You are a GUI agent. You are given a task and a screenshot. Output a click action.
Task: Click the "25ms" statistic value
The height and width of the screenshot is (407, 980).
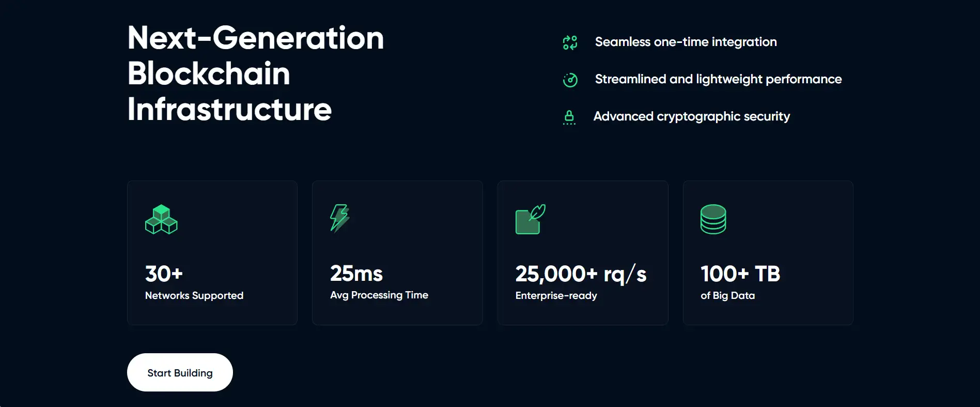point(356,274)
